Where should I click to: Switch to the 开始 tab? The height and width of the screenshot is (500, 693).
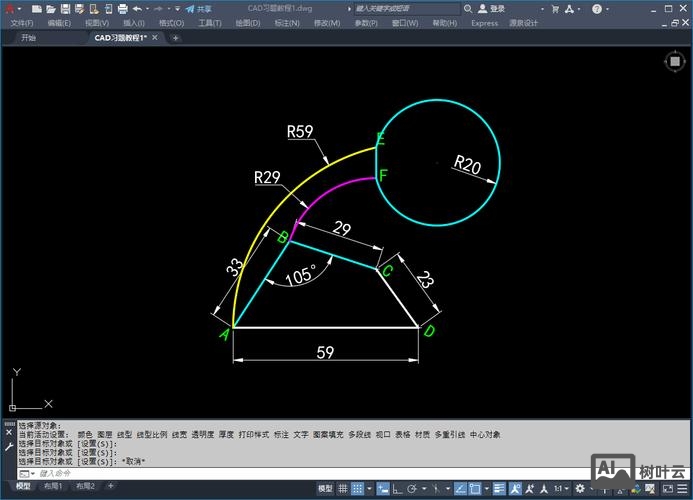(28, 38)
